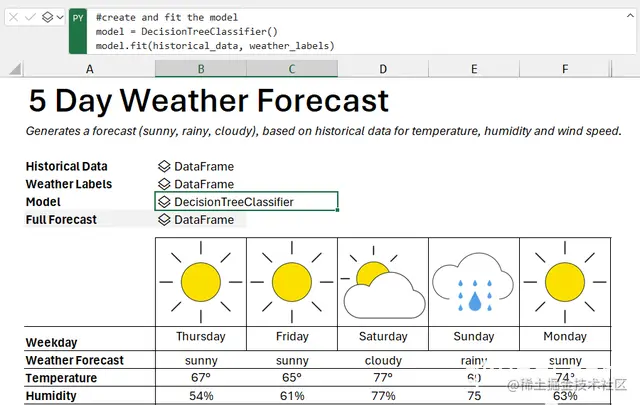
Task: Click into the Python formula editor text
Action: tap(215, 31)
